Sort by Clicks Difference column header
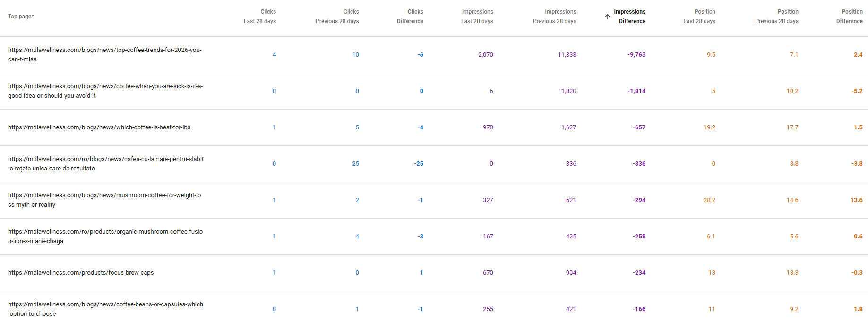 pos(410,17)
